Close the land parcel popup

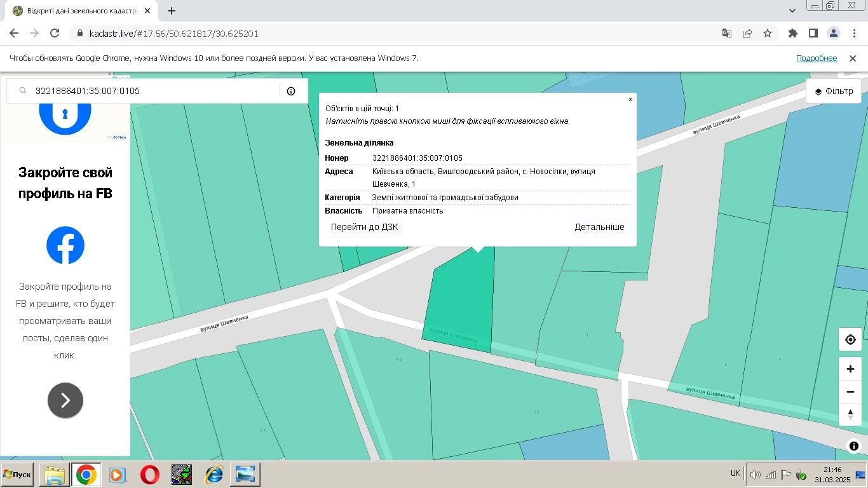coord(630,100)
